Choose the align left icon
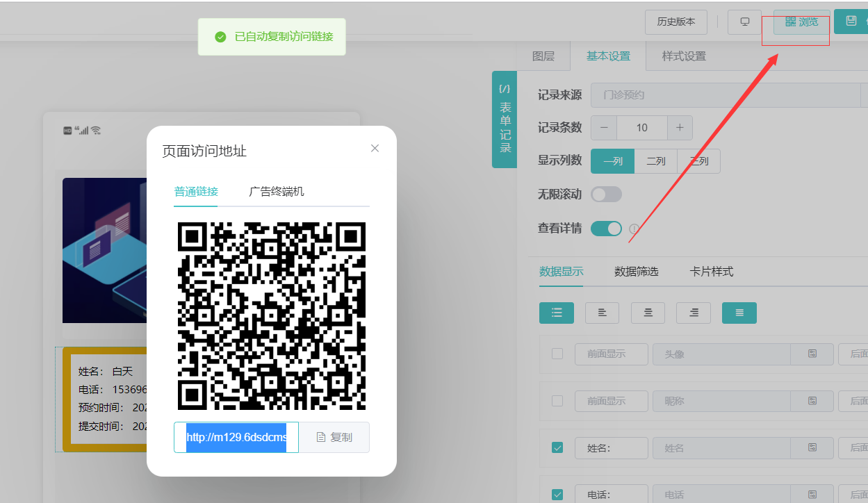The height and width of the screenshot is (503, 868). click(x=603, y=313)
